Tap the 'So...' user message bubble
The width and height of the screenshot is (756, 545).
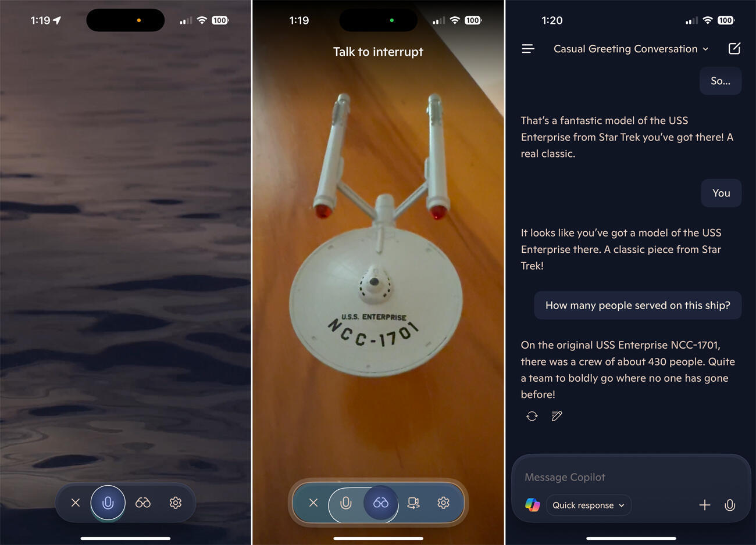point(721,81)
